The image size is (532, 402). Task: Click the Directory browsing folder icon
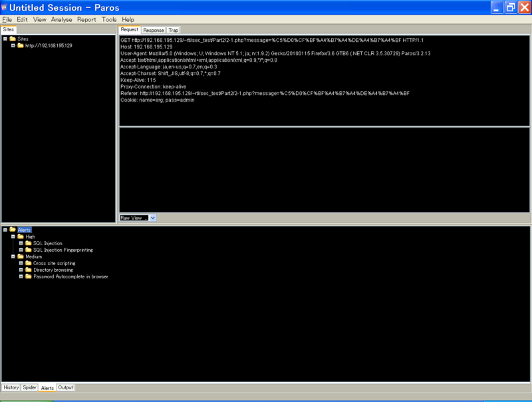click(29, 270)
